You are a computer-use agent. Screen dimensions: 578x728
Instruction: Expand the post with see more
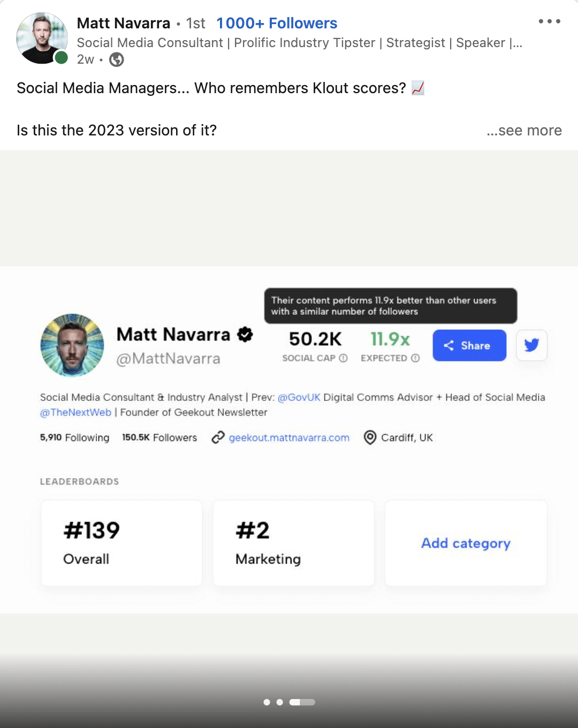524,130
